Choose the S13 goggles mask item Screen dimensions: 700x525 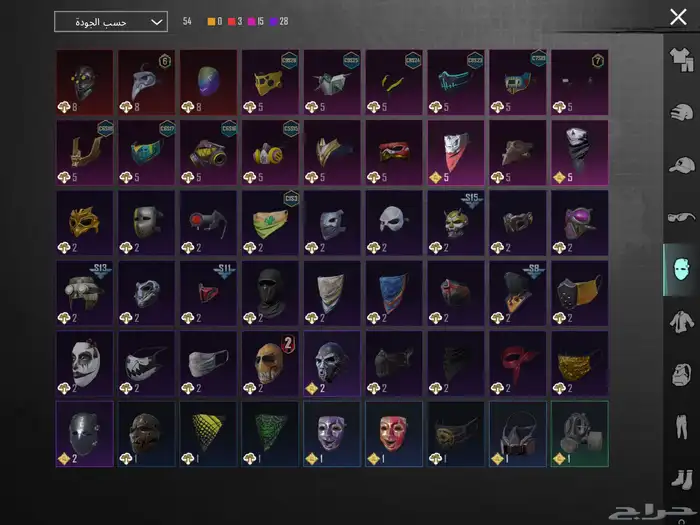coord(84,293)
